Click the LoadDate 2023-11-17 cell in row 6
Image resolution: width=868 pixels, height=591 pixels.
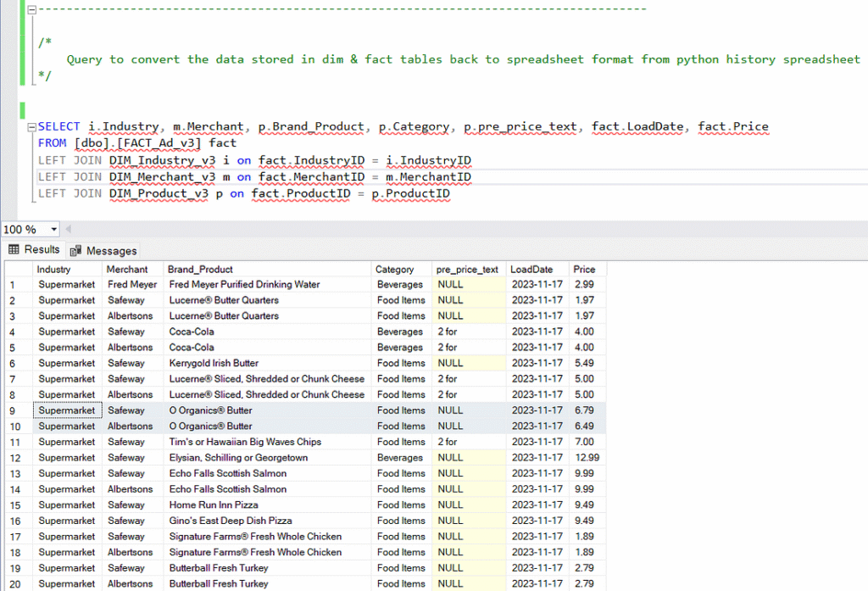[x=537, y=364]
